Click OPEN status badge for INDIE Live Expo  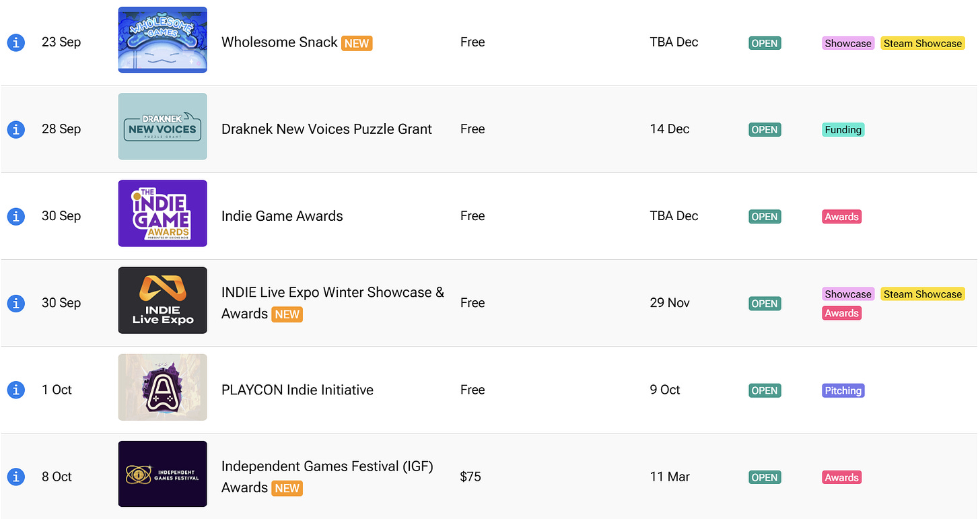(765, 304)
